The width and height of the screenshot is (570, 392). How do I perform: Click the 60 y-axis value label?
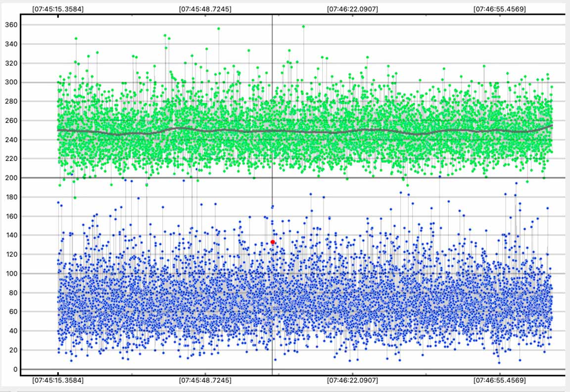coord(13,312)
